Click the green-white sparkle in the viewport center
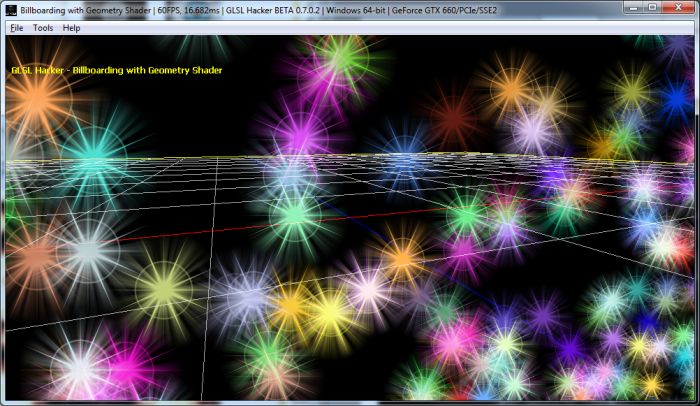The image size is (700, 406). (296, 213)
